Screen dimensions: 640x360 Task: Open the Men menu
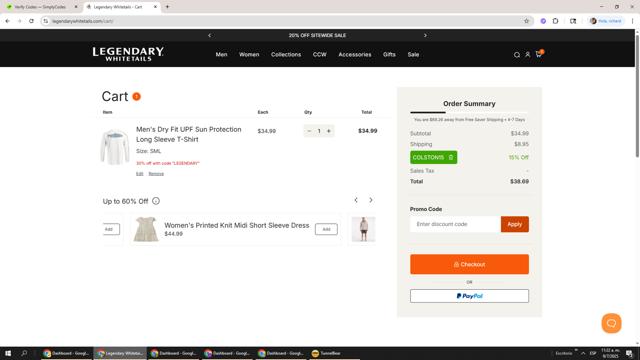click(221, 54)
